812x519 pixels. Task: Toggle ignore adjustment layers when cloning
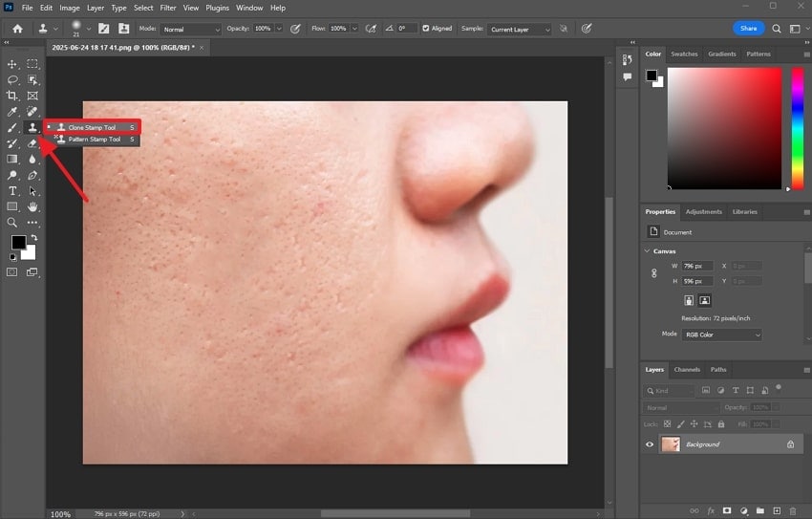pyautogui.click(x=564, y=29)
